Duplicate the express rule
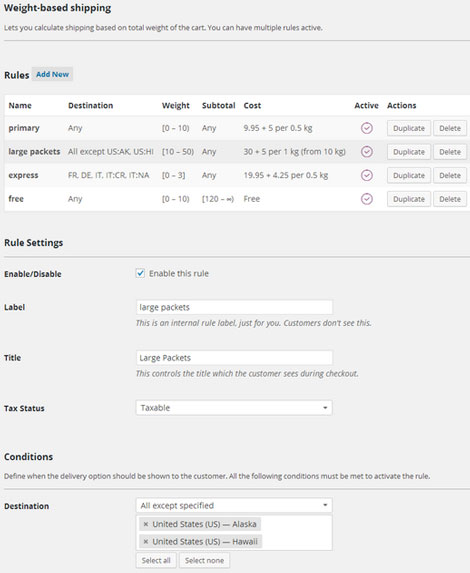The height and width of the screenshot is (573, 470). (409, 175)
